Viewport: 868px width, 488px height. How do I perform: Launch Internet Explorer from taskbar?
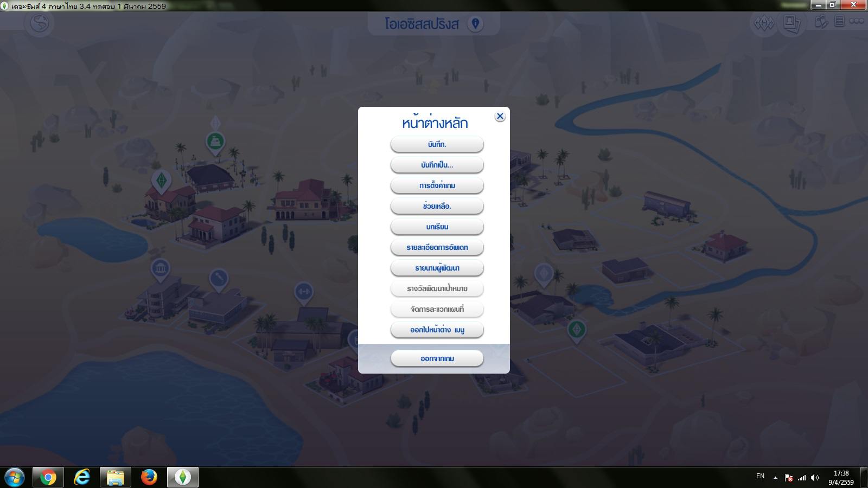pos(81,477)
